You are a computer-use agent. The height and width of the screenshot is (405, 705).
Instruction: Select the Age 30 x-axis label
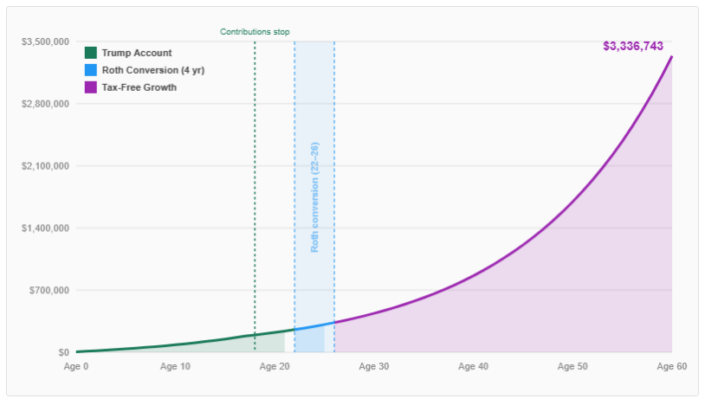coord(374,367)
